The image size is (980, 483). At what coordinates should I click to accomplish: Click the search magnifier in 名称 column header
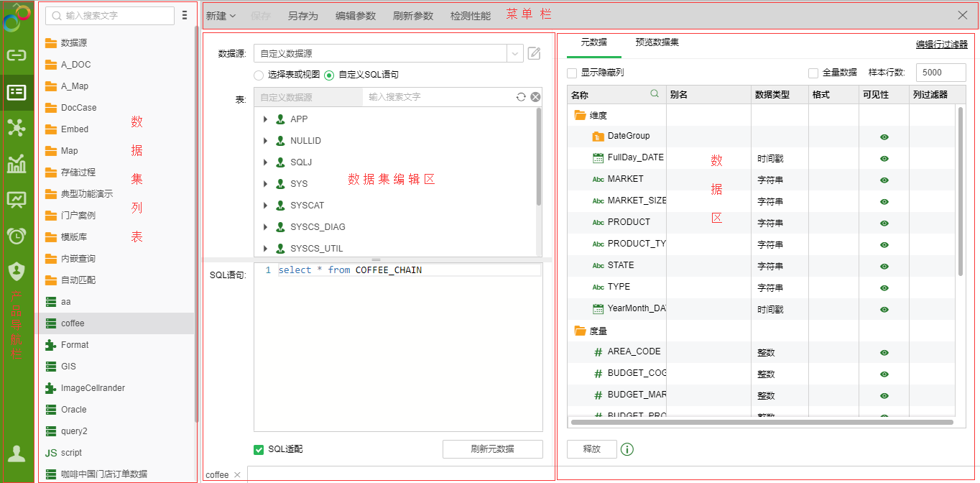(654, 94)
